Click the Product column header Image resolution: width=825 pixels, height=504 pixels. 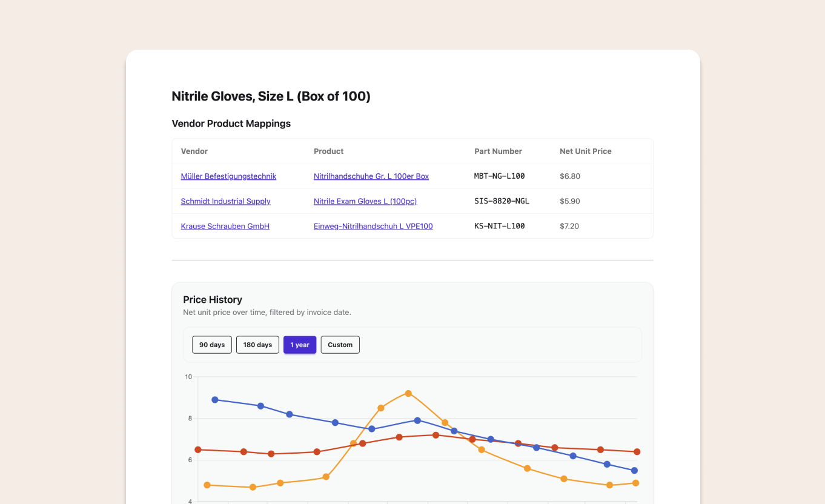(328, 151)
